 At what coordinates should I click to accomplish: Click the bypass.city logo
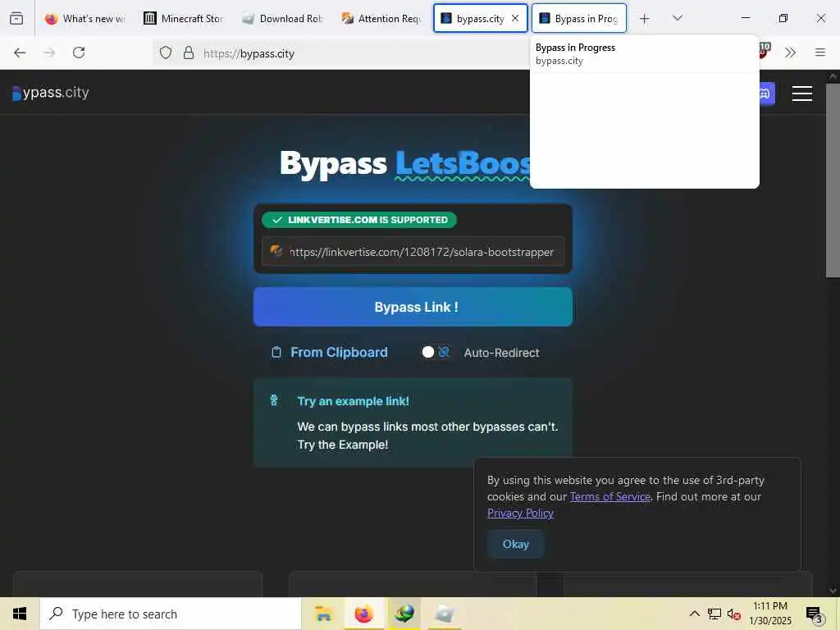(51, 93)
